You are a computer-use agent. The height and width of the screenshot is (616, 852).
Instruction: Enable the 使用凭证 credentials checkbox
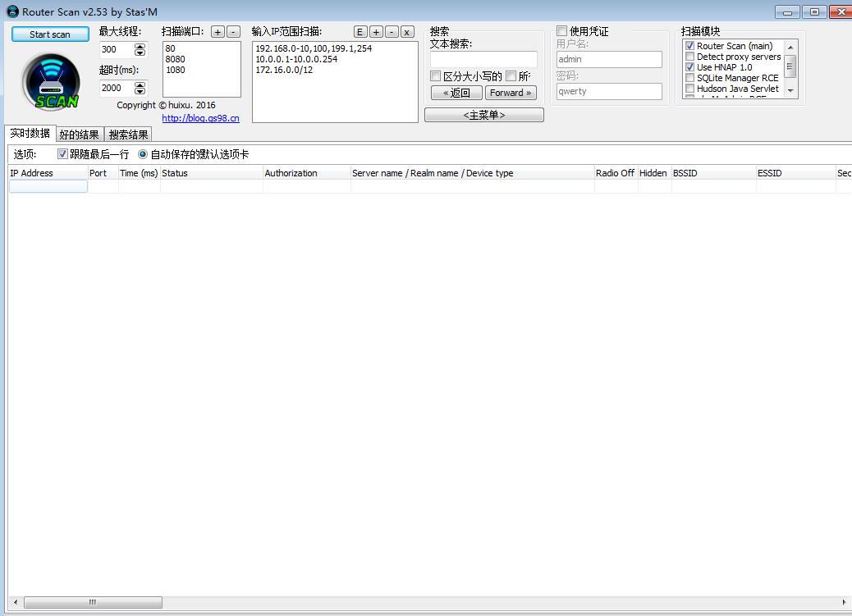(561, 31)
